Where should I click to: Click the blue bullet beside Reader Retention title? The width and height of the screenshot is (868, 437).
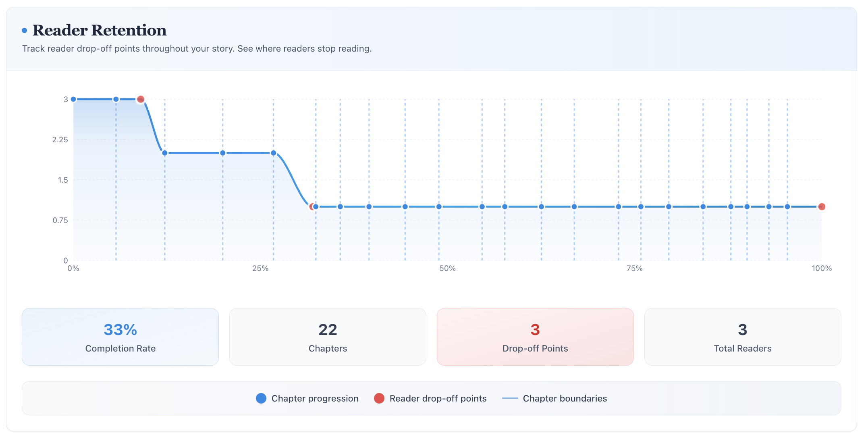click(x=25, y=31)
